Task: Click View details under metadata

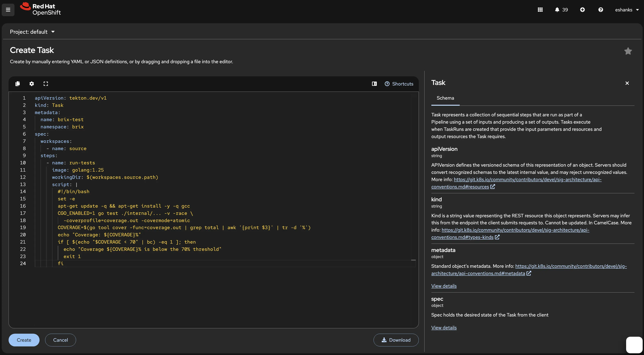Action: click(444, 286)
